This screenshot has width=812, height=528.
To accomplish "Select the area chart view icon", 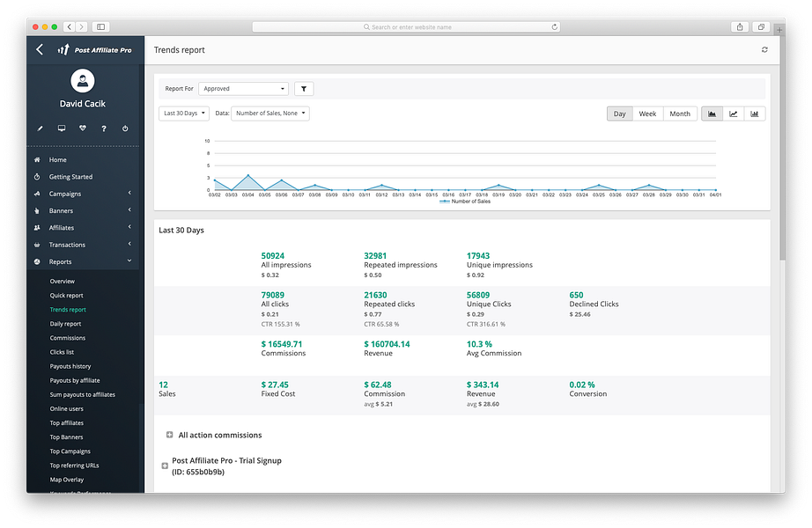I will point(712,113).
